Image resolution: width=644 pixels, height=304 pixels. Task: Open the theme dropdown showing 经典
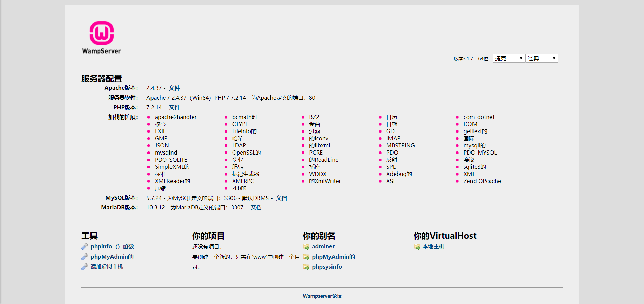[542, 58]
